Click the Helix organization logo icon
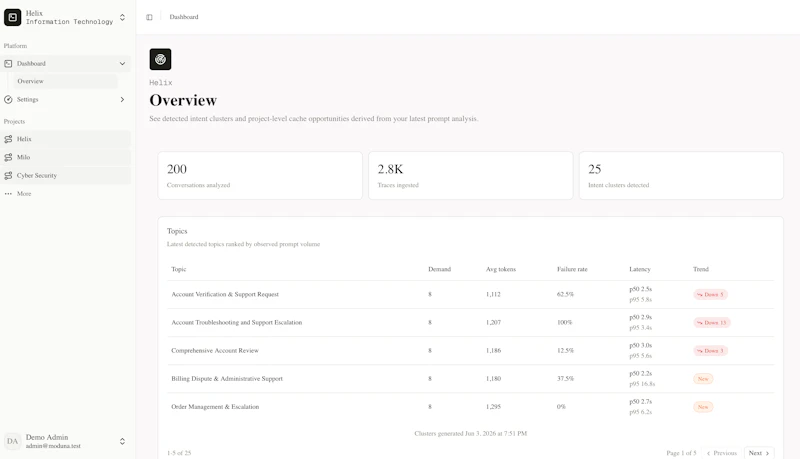800x459 pixels. (x=12, y=17)
